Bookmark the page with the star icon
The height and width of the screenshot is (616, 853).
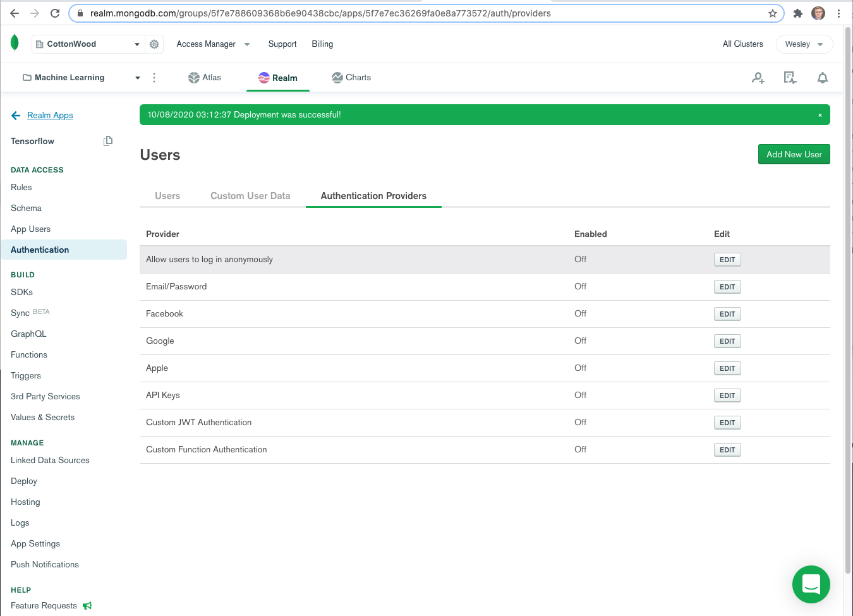(x=772, y=13)
